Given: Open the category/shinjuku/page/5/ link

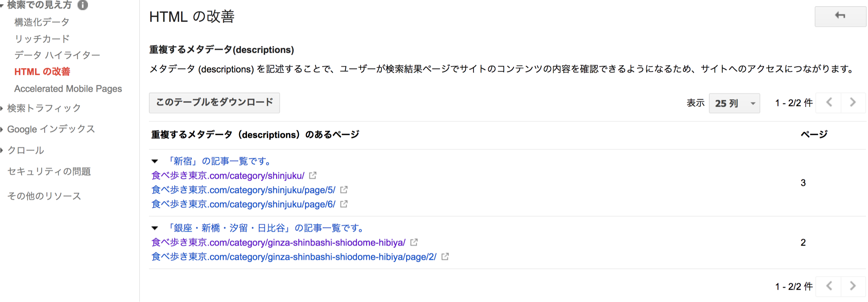Looking at the screenshot, I should tap(243, 190).
